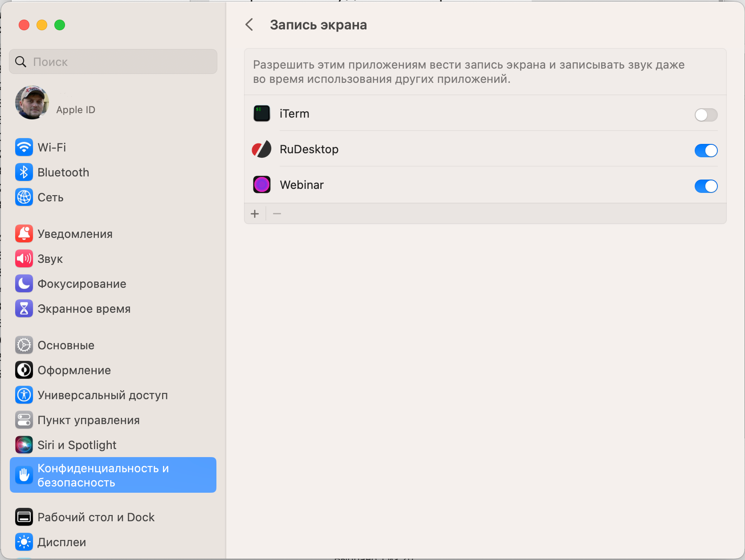
Task: Select the RuDesktop row name
Action: click(309, 149)
